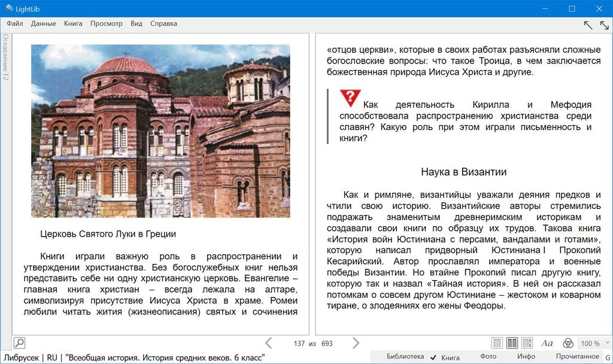Switch to the Библиотека tab
The image size is (613, 364).
click(405, 357)
